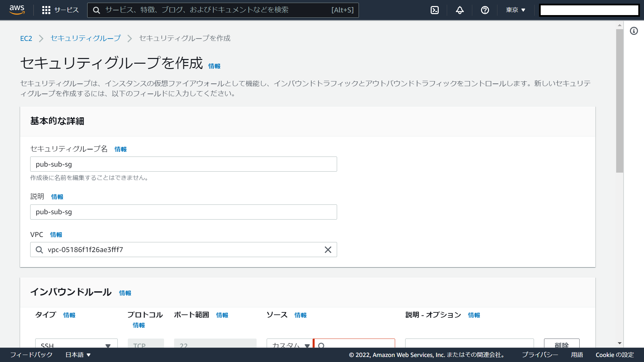
Task: Open the help question mark icon
Action: pyautogui.click(x=485, y=10)
